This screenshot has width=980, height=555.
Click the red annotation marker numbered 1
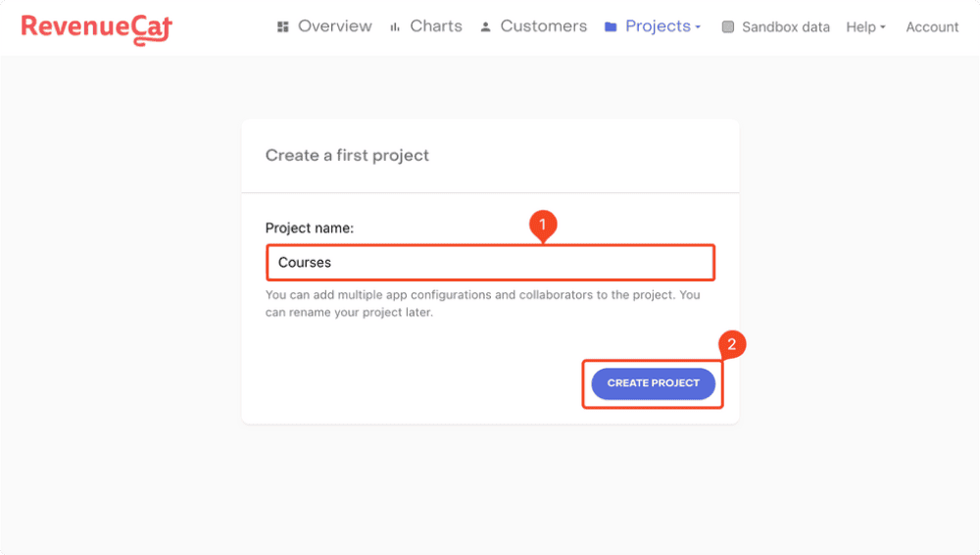pyautogui.click(x=542, y=226)
